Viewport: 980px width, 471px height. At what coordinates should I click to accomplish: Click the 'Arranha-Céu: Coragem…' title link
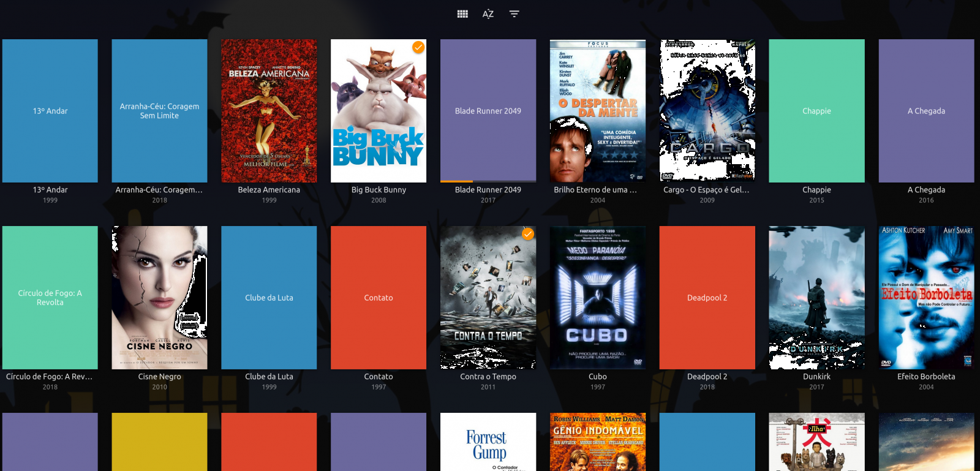[x=159, y=190]
